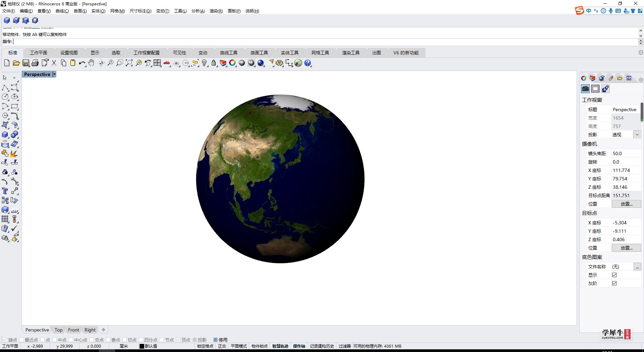Open the four-viewport layout icon
Image resolution: width=644 pixels, height=352 pixels.
coord(157,63)
